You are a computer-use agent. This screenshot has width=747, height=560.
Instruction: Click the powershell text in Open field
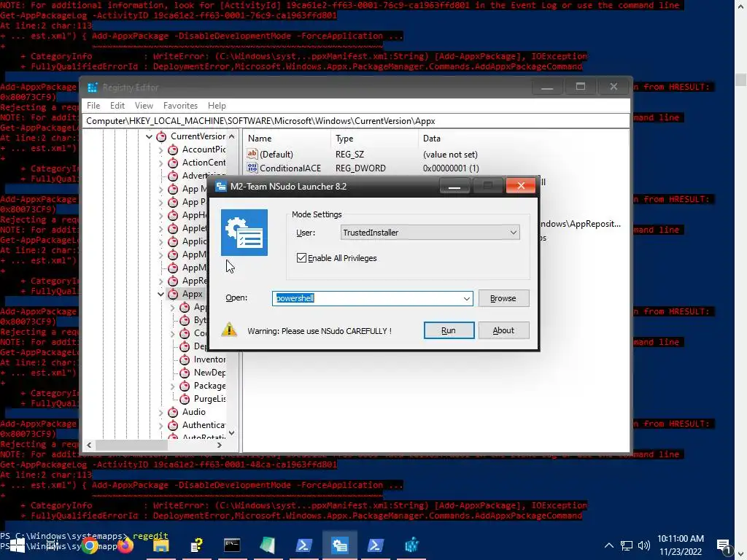pos(295,298)
